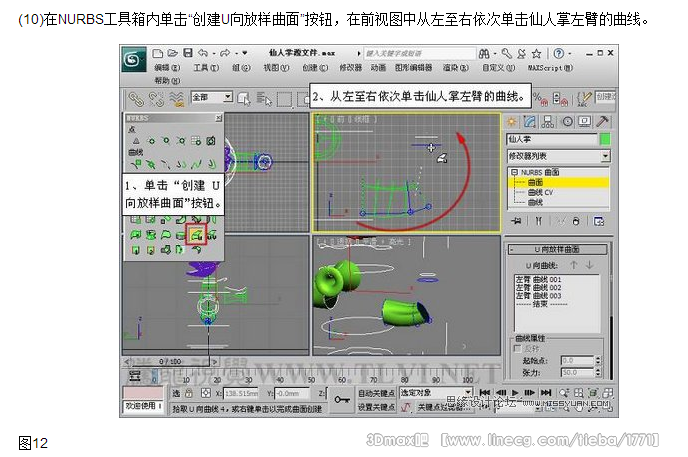Viewport: 688px width, 457px height.
Task: Click the green object color swatch
Action: pyautogui.click(x=605, y=139)
